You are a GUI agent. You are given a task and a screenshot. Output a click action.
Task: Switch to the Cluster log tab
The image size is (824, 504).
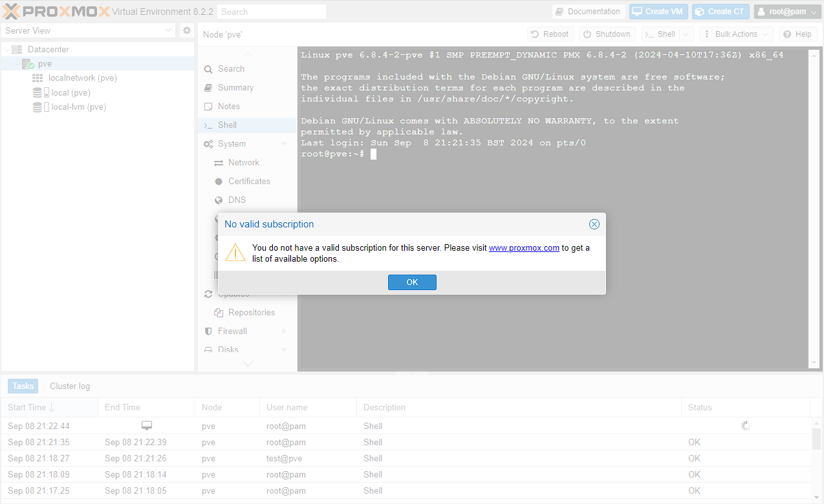pyautogui.click(x=70, y=386)
